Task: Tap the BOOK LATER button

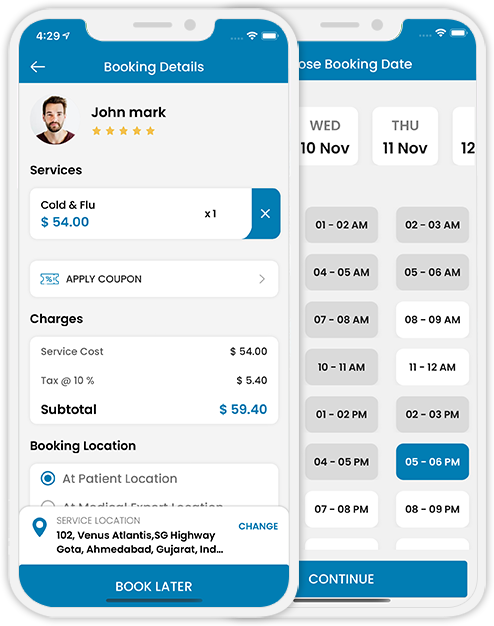Action: pos(154,586)
